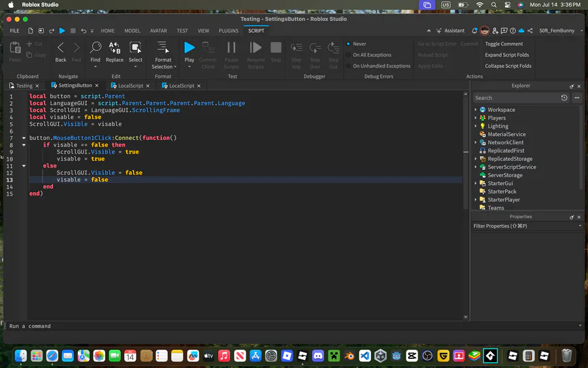Open the Play button dropdown arrow
588x368 pixels.
pos(189,67)
